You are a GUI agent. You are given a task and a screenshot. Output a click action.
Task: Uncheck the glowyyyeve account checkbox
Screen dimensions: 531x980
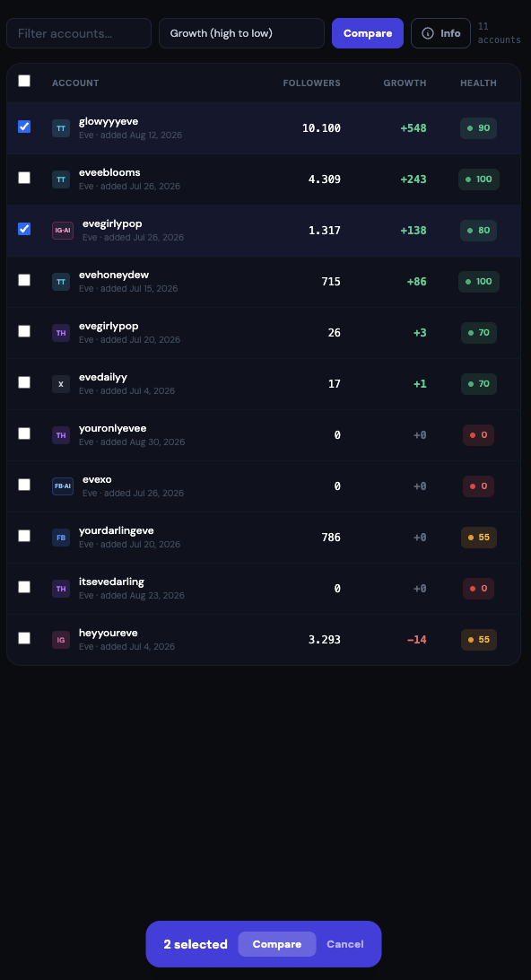(x=23, y=127)
